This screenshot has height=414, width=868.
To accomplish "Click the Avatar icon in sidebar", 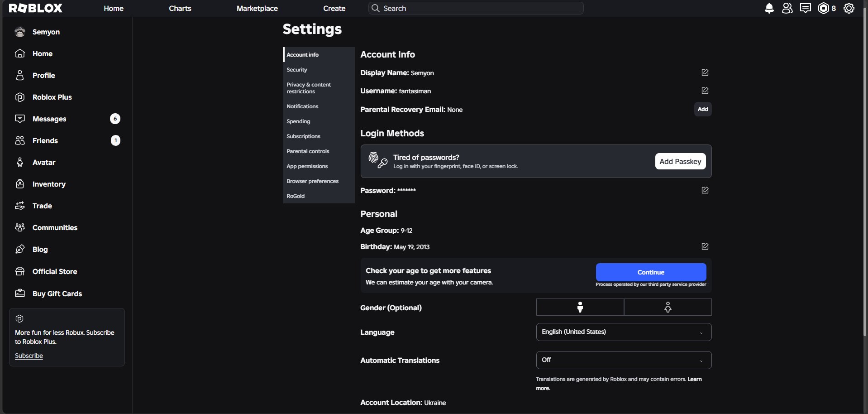I will 20,162.
